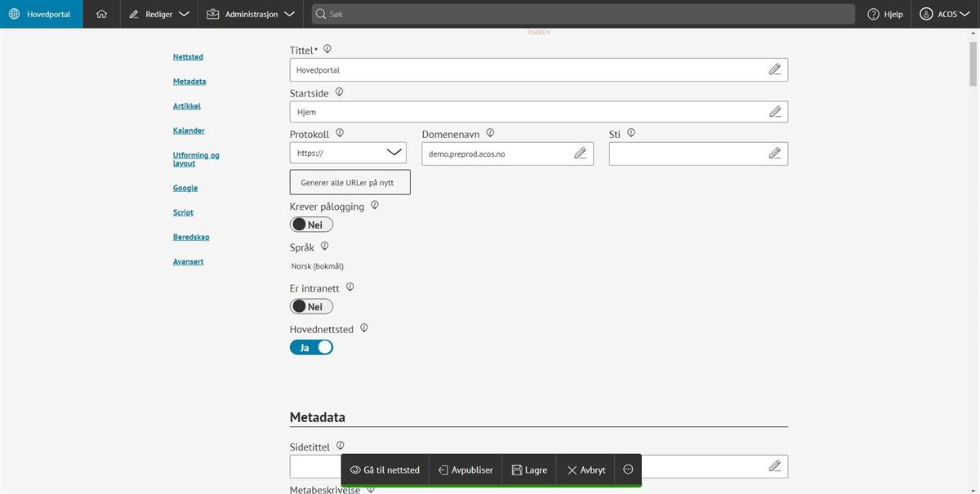This screenshot has width=980, height=494.
Task: Expand the Administrasjon menu
Action: [x=250, y=14]
